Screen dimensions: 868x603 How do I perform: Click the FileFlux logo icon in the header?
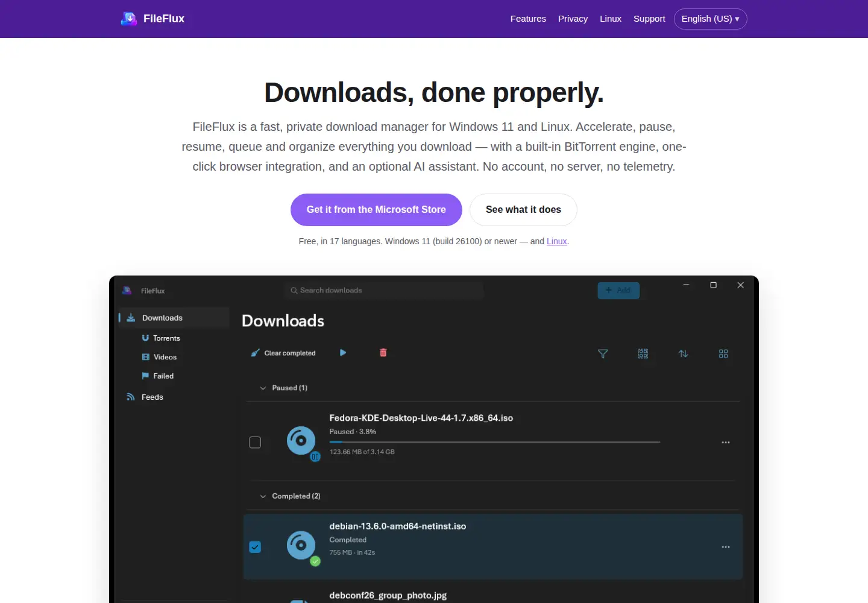(129, 19)
